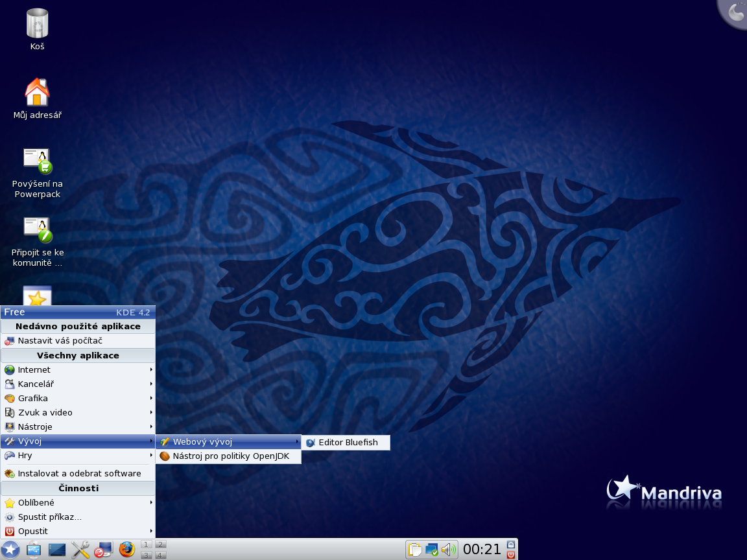This screenshot has height=560, width=747.
Task: Open the device notifier USB icon in taskbar
Action: 34,550
